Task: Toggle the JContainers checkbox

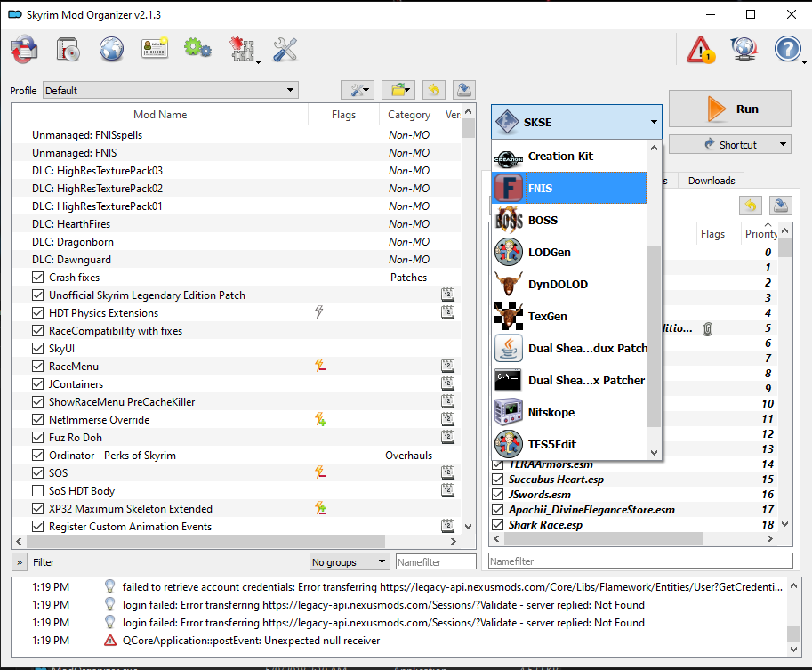Action: pos(38,384)
